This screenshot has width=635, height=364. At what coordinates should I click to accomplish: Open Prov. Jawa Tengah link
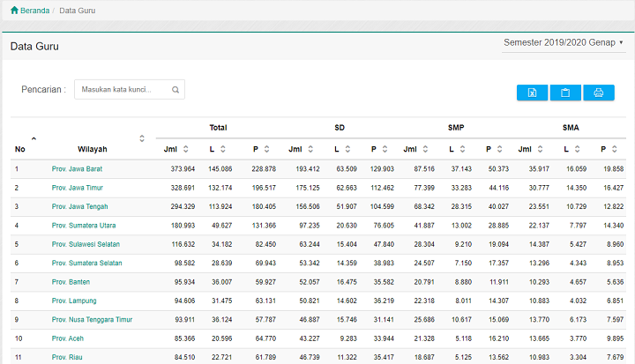pos(79,206)
